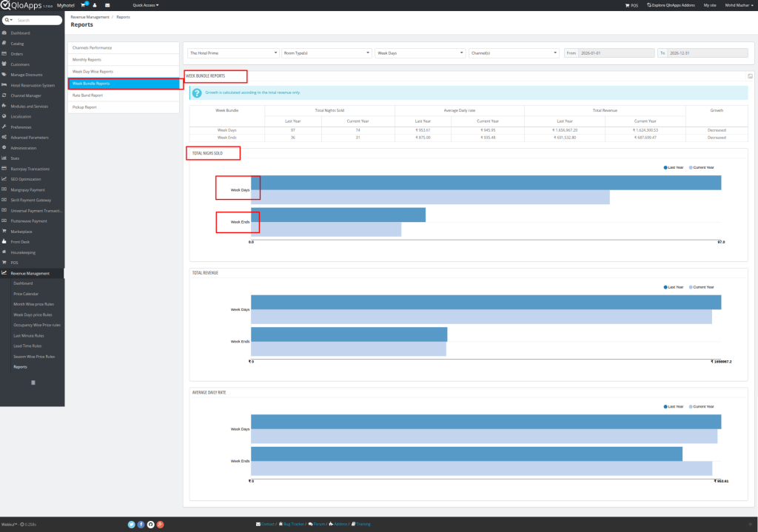Open The Hotel Prime hotel dropdown

[233, 53]
